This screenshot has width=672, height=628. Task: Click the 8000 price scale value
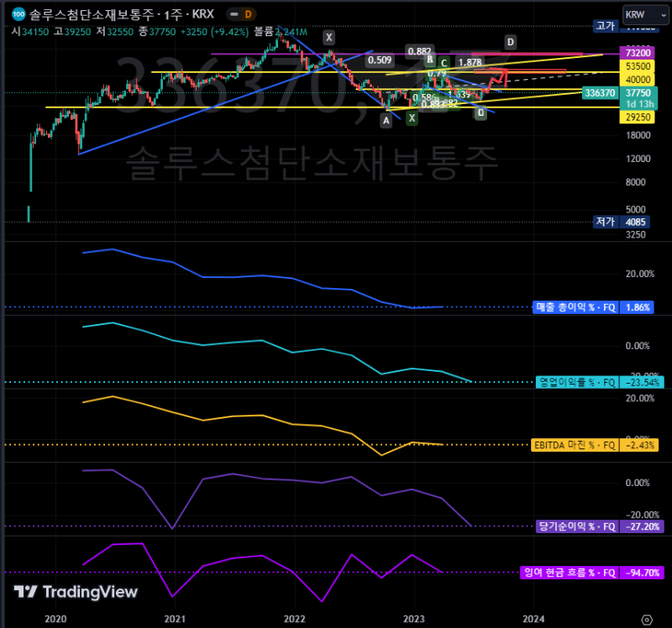point(636,182)
